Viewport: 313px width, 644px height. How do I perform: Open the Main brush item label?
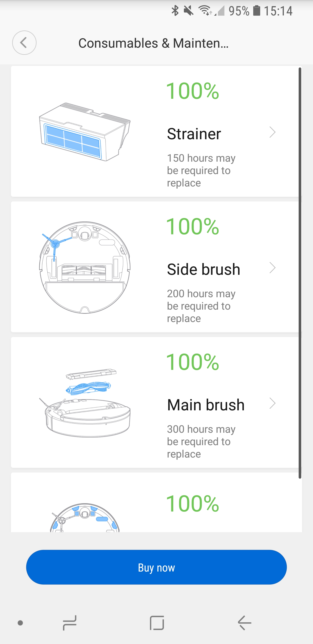coord(206,405)
